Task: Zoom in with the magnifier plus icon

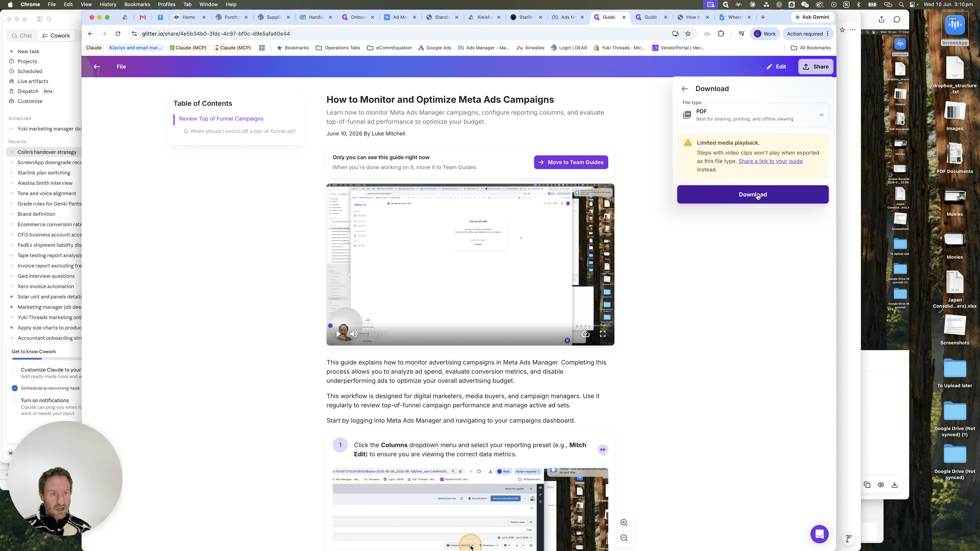Action: 624,522
